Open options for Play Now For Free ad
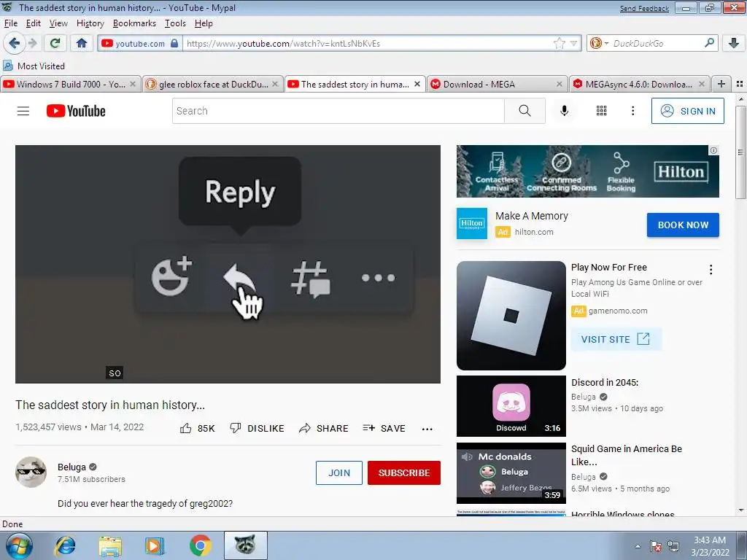Image resolution: width=747 pixels, height=560 pixels. [x=711, y=270]
